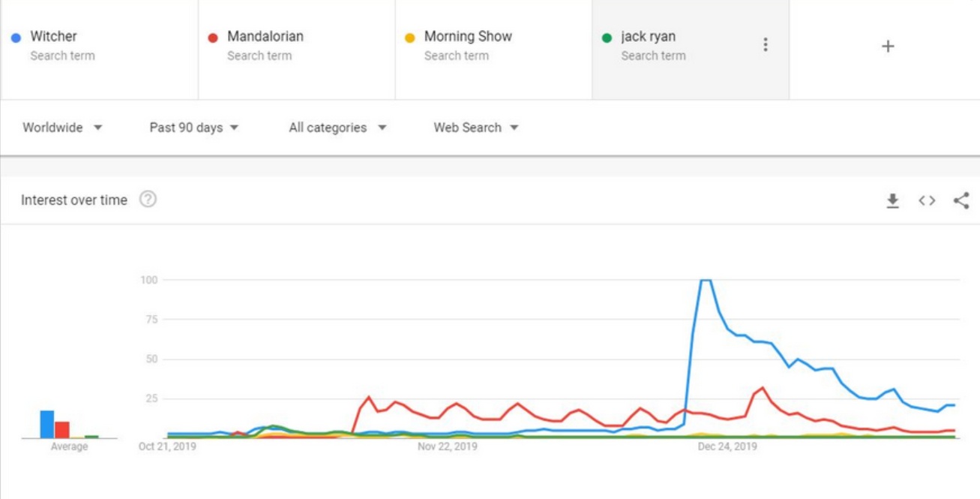
Task: Click the Dec 24, 2019 axis label
Action: 727,447
